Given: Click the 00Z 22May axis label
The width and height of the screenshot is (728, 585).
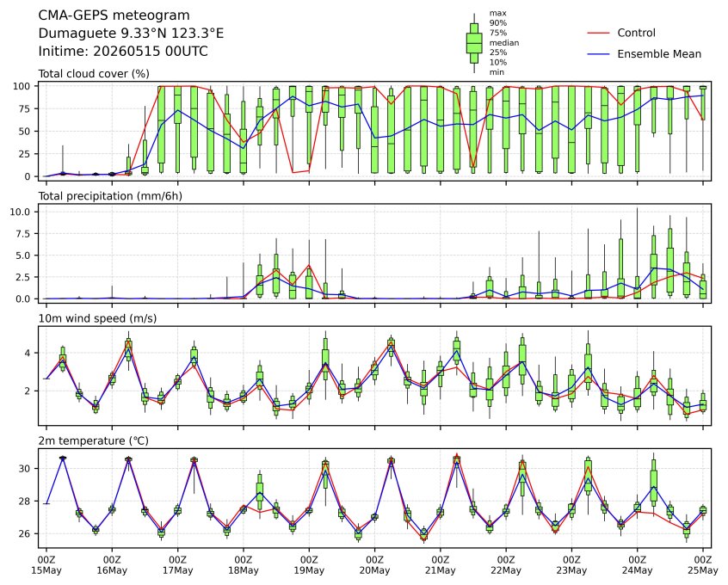Looking at the screenshot, I should [x=506, y=565].
